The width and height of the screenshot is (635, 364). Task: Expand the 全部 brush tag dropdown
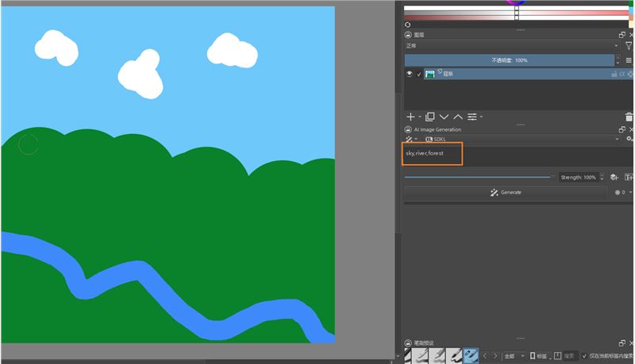click(514, 356)
